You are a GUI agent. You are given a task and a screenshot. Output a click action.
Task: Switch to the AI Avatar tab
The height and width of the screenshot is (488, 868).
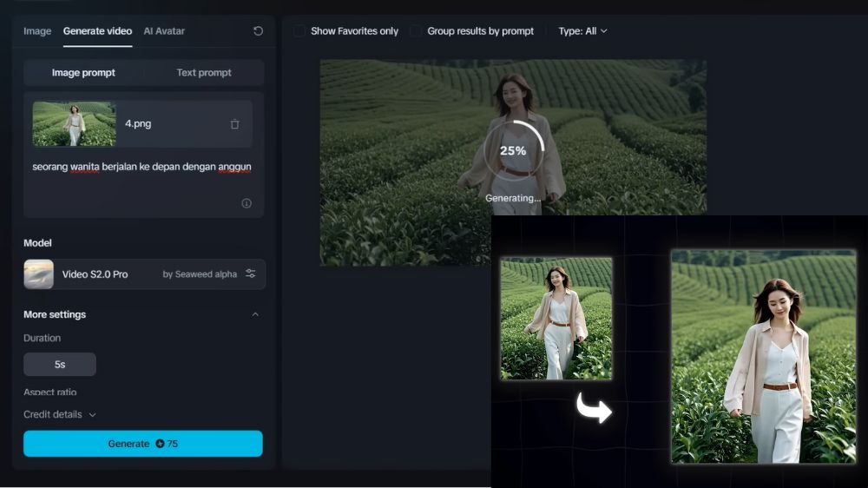pos(164,31)
